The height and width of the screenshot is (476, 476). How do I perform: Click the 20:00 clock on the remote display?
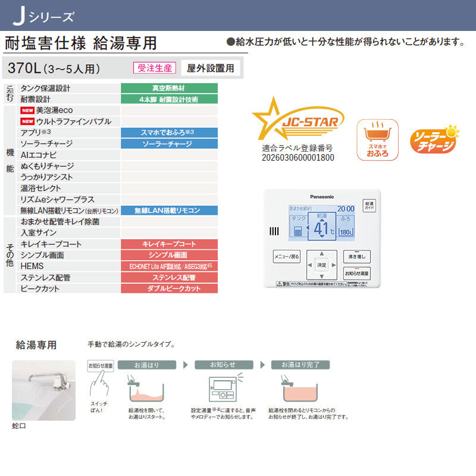[346, 209]
